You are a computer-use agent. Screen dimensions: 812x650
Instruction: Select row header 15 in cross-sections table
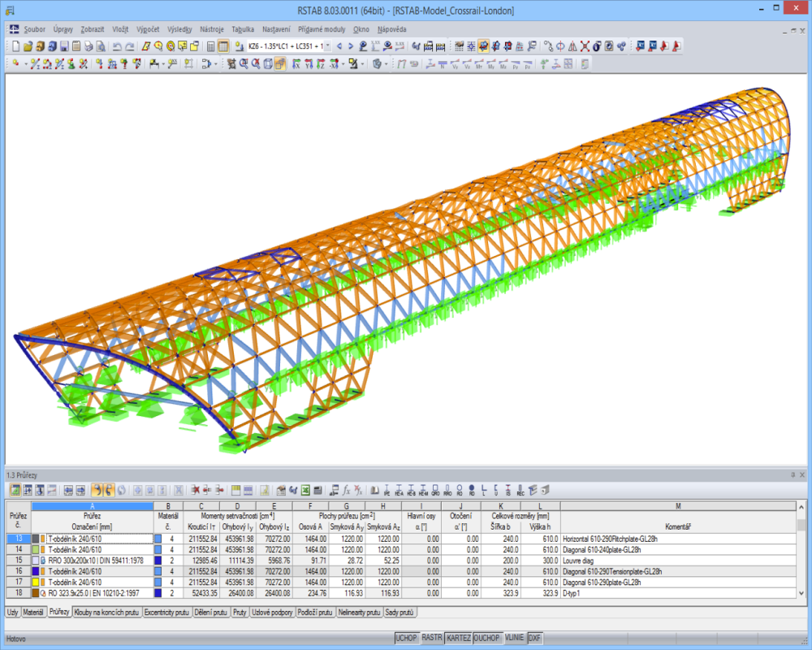click(19, 561)
